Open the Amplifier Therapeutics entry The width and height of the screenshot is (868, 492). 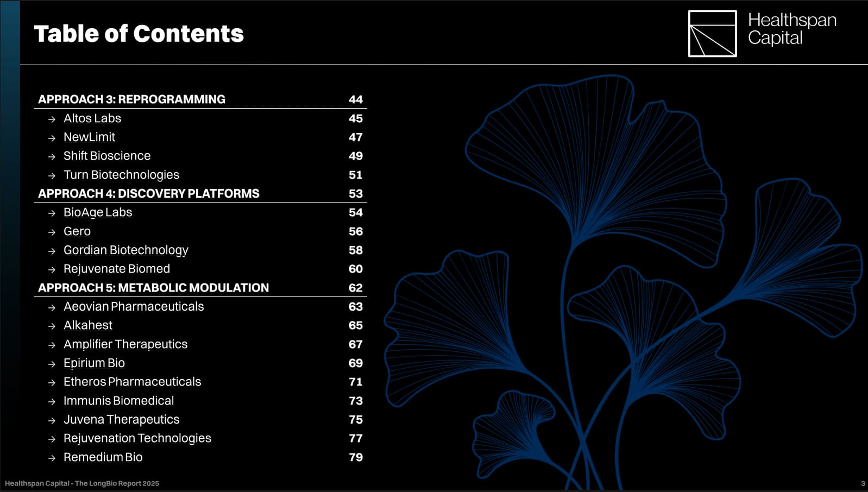125,344
